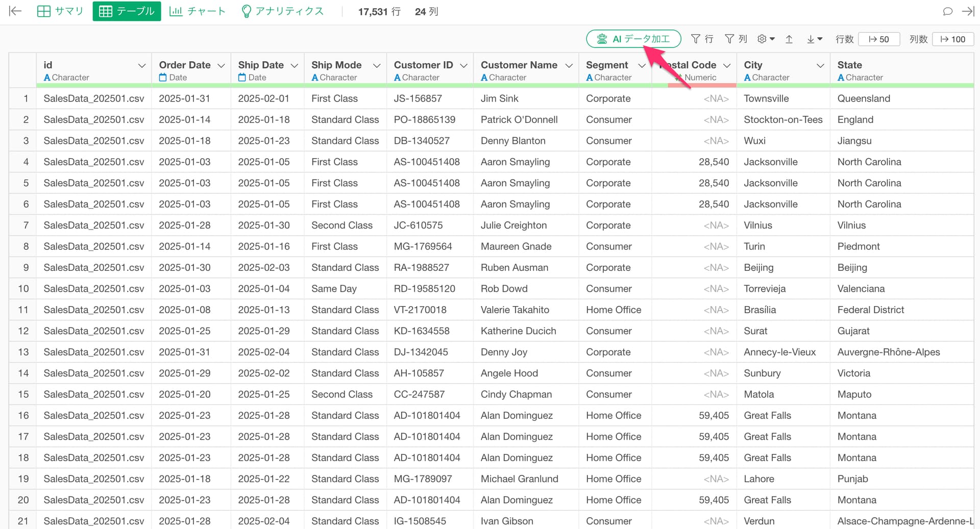Click the upload arrow icon in the toolbar
This screenshot has width=980, height=529.
789,39
